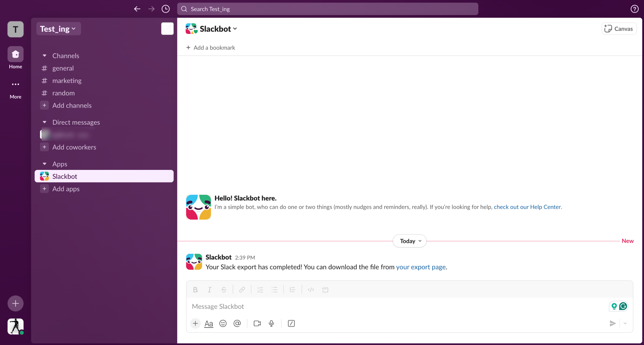Click the attachment plus button
This screenshot has width=644, height=345.
[x=195, y=323]
